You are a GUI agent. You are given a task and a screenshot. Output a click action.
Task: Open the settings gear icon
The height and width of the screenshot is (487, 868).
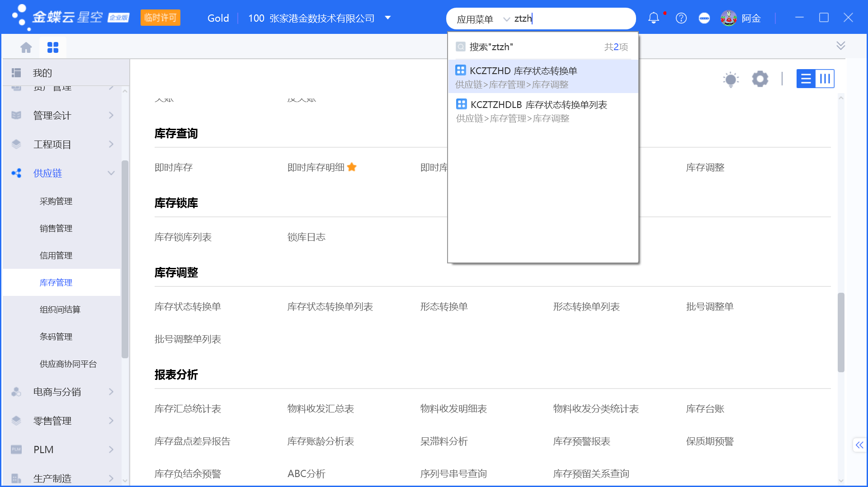point(760,79)
